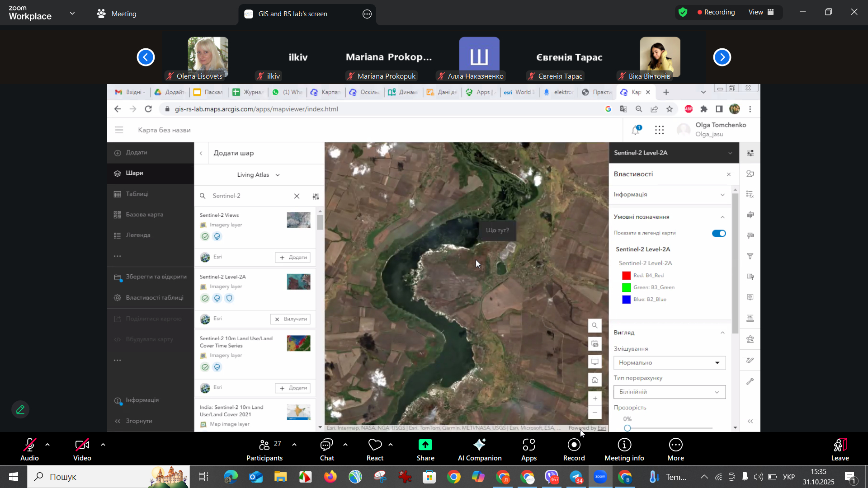Clear the Sentinel-2 search field
The image size is (868, 488).
(x=297, y=196)
